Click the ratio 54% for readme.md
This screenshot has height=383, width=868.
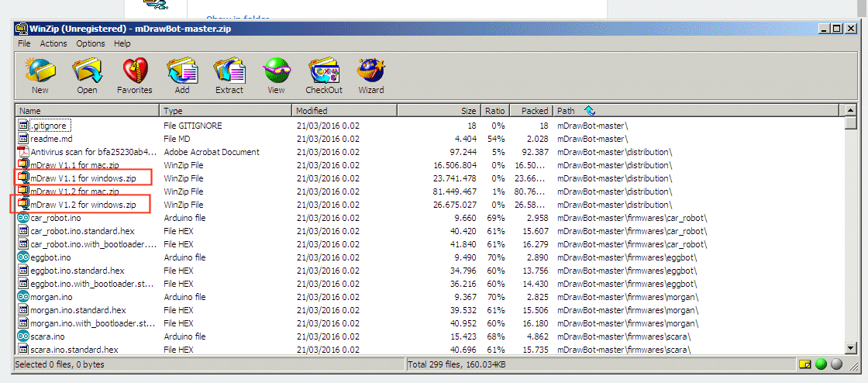(496, 139)
